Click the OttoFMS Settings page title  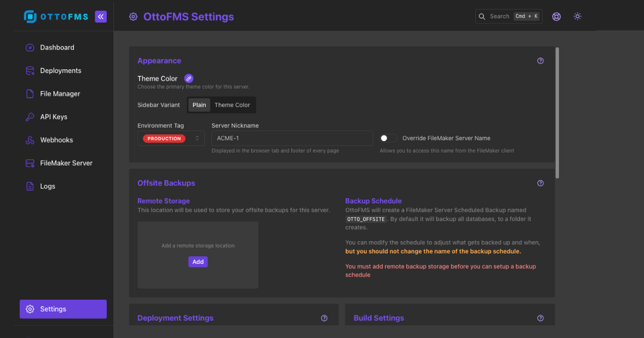189,17
